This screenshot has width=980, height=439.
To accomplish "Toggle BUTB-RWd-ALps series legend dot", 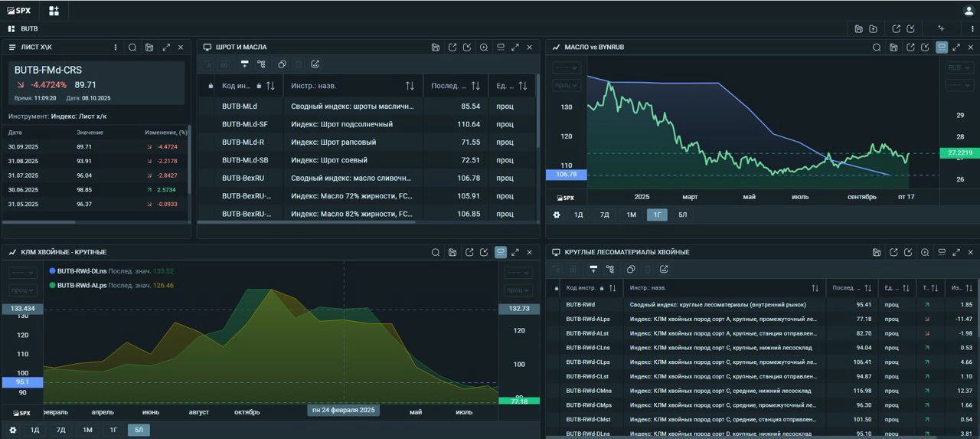I will 52,285.
